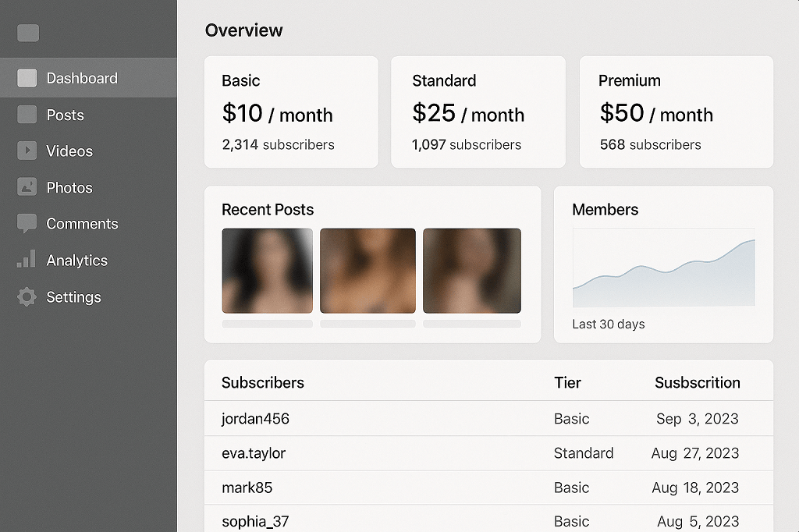
Task: Open subscriber eva.taylor row
Action: click(x=488, y=453)
